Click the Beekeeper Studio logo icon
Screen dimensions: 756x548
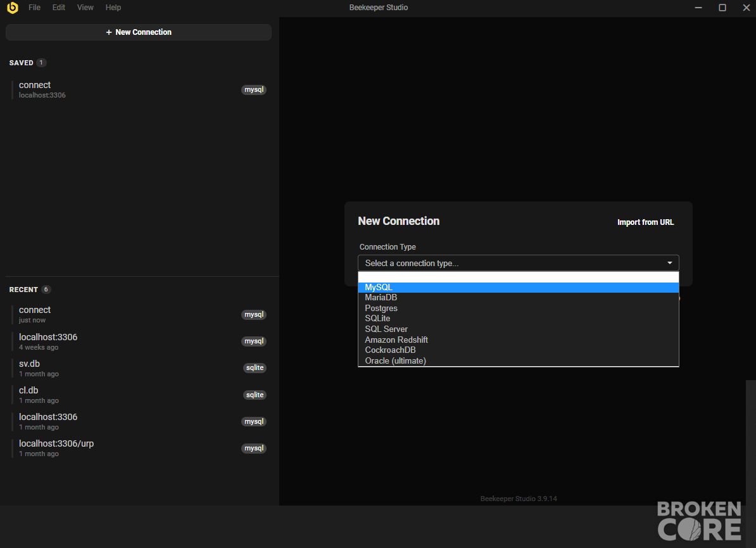point(13,7)
